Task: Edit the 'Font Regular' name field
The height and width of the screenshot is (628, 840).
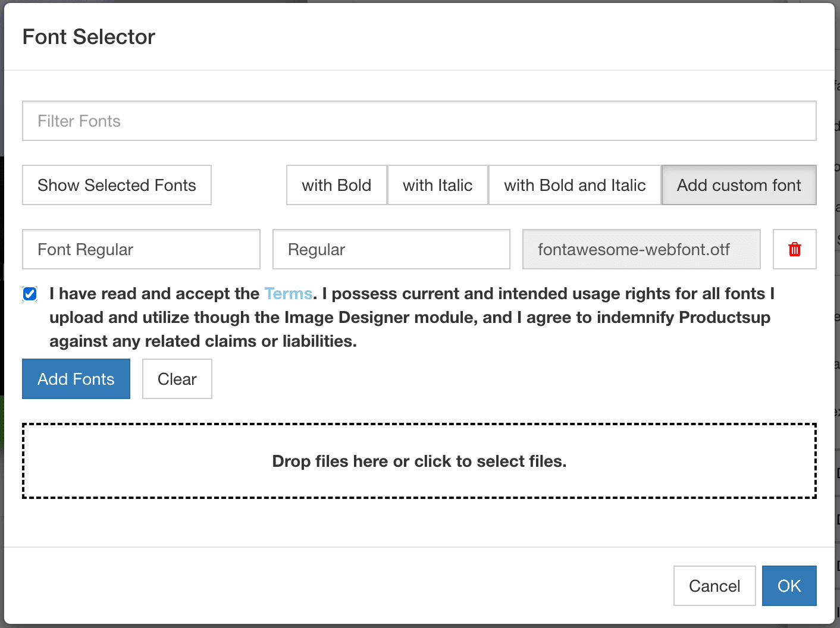Action: (x=141, y=249)
